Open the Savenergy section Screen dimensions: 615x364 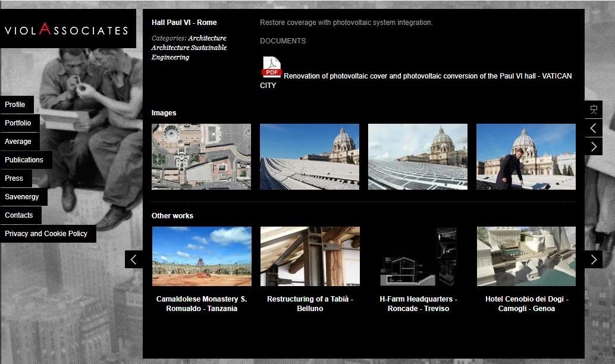22,197
